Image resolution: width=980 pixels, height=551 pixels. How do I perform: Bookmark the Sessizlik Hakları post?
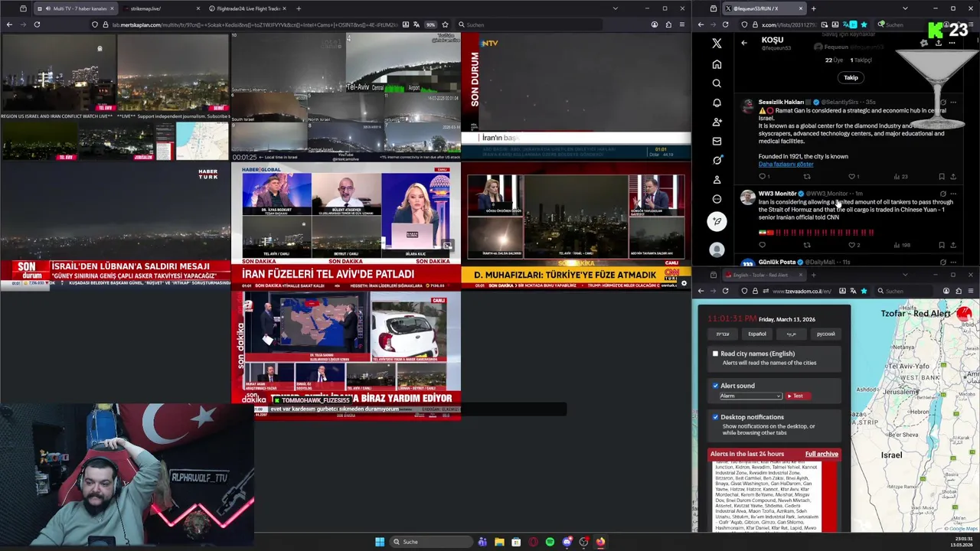click(941, 177)
